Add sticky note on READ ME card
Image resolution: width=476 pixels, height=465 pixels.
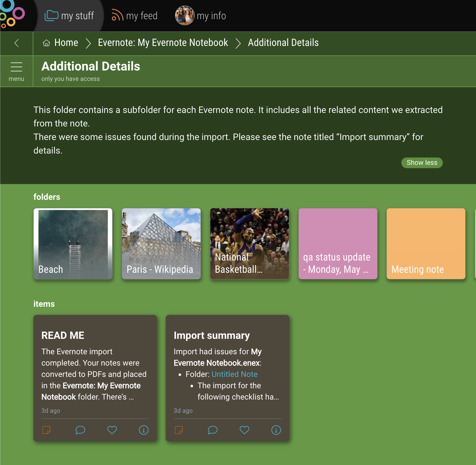tap(47, 430)
